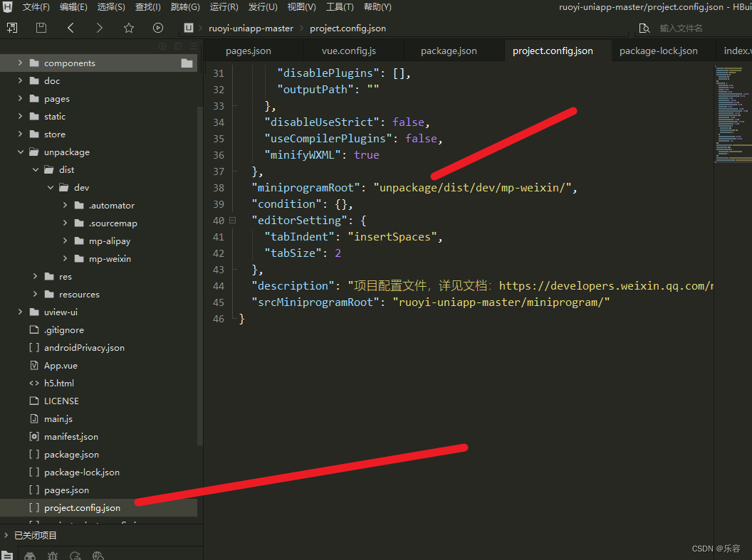752x560 pixels.
Task: Select .gitignore in the file tree
Action: point(64,330)
